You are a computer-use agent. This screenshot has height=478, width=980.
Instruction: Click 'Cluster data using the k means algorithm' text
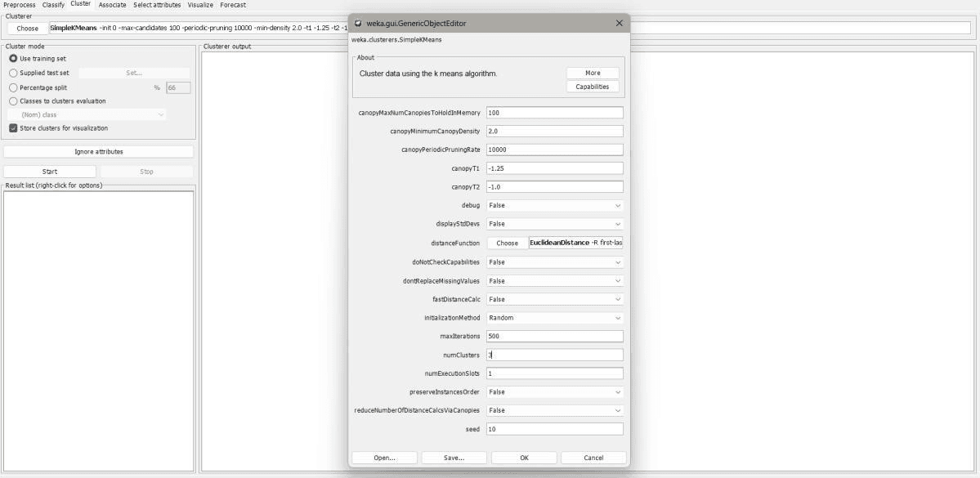point(428,74)
